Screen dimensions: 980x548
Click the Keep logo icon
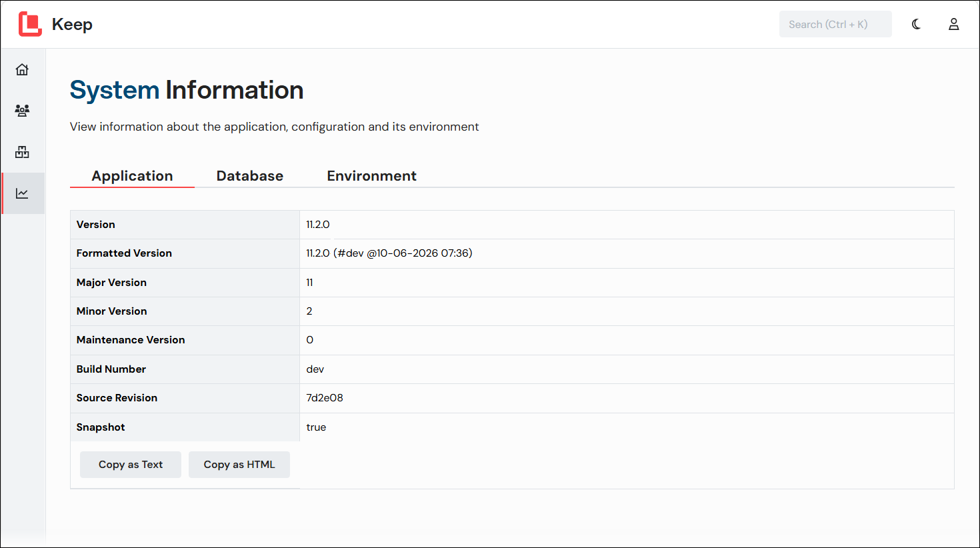[30, 24]
